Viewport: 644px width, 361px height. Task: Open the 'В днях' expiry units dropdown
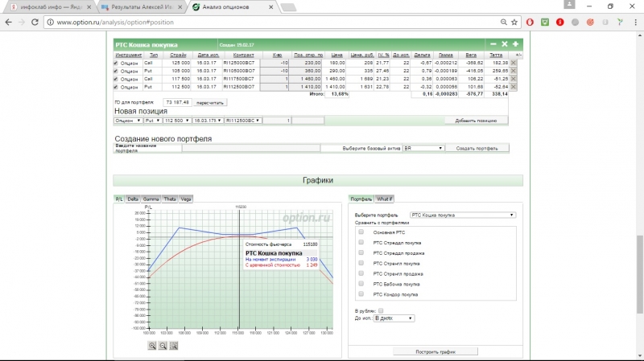click(394, 318)
